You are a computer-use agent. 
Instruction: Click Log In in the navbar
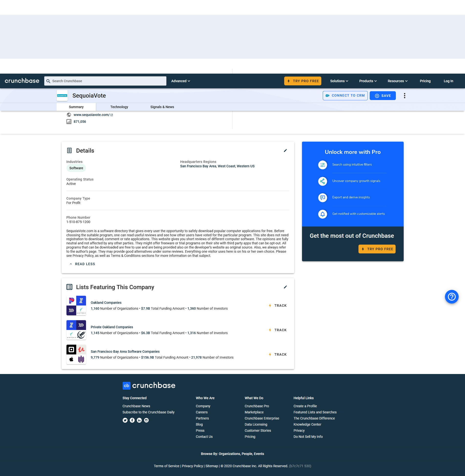[448, 81]
